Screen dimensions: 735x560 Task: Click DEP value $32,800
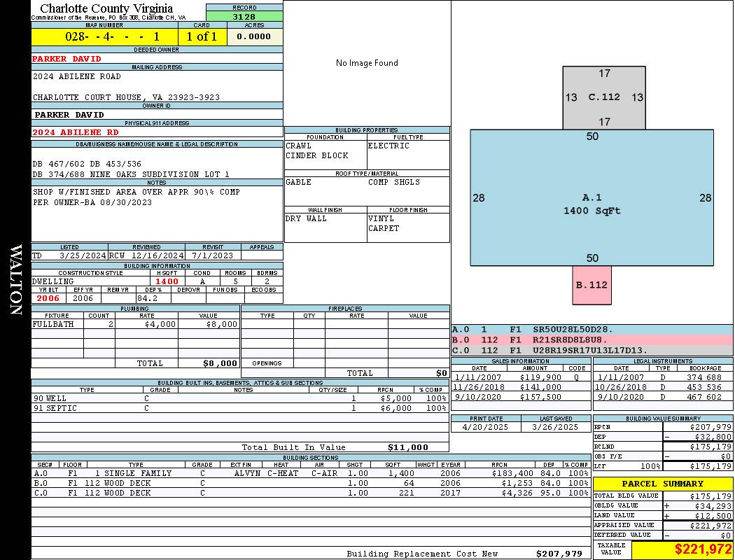tap(713, 437)
